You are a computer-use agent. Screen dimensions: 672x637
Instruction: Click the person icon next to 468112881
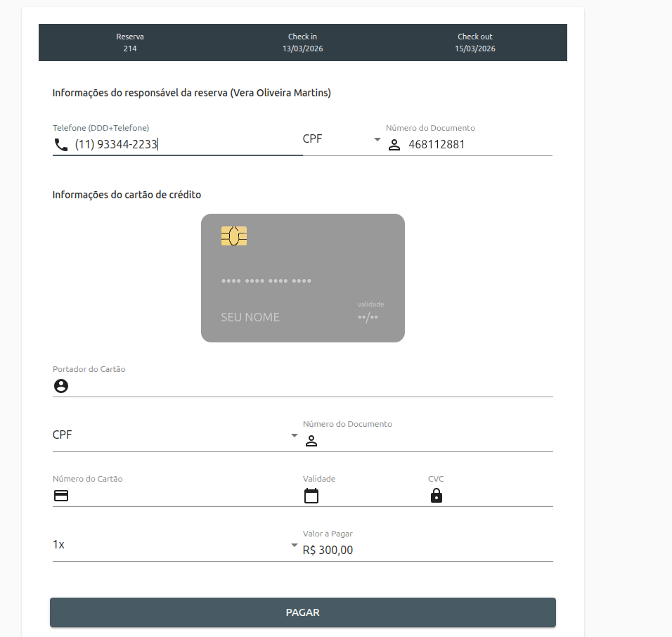coord(394,145)
